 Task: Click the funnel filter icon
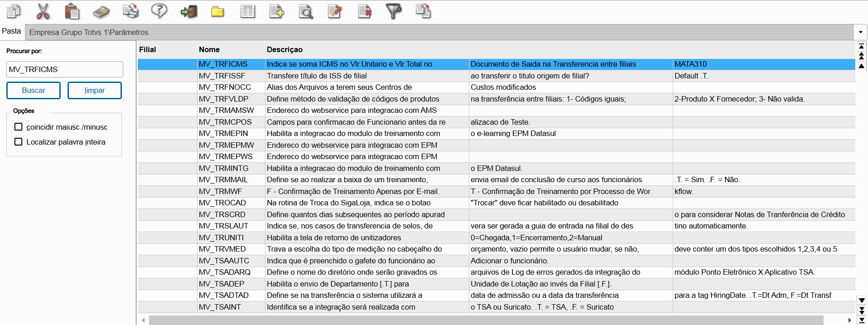pos(394,11)
